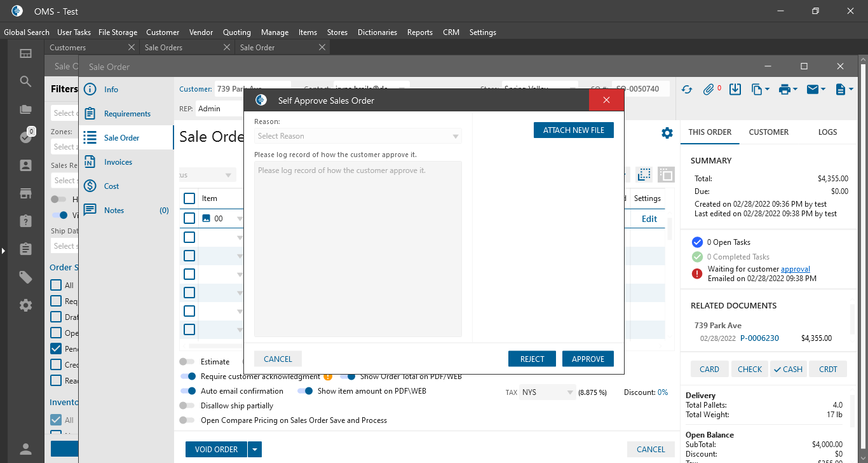The width and height of the screenshot is (868, 463).
Task: Switch to the LOGS tab in right panel
Action: pos(827,132)
